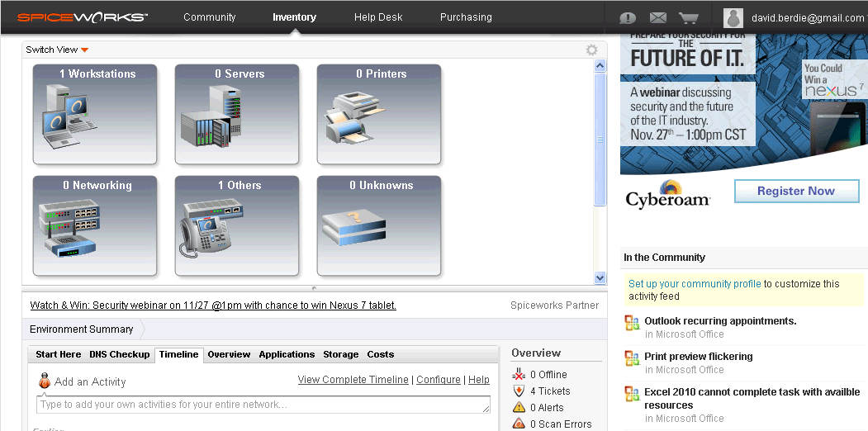Click the alerts exclamation icon in header
The image size is (868, 431).
tap(627, 17)
